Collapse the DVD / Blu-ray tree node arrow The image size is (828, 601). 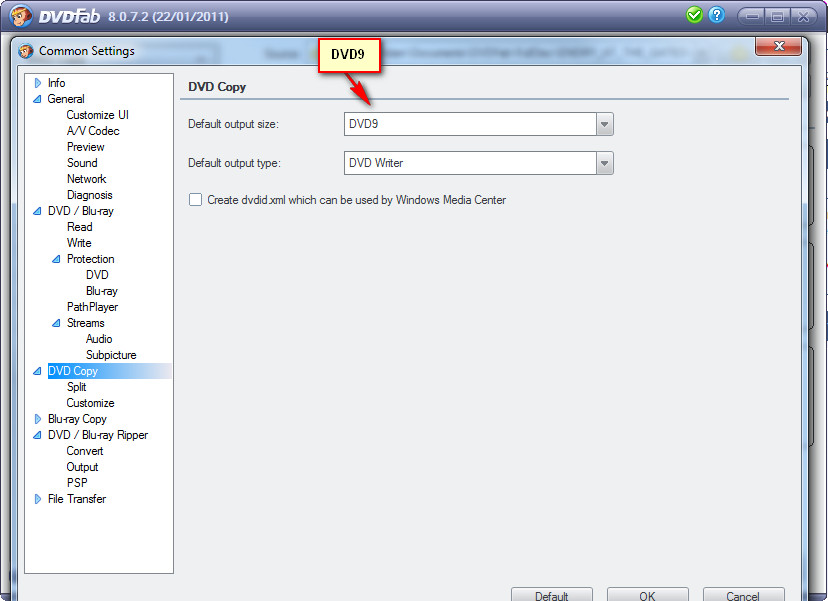point(37,211)
